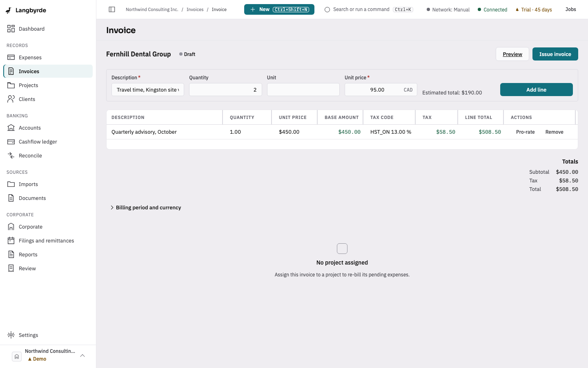This screenshot has height=368, width=588.
Task: Click the Unit price input field
Action: (x=381, y=90)
